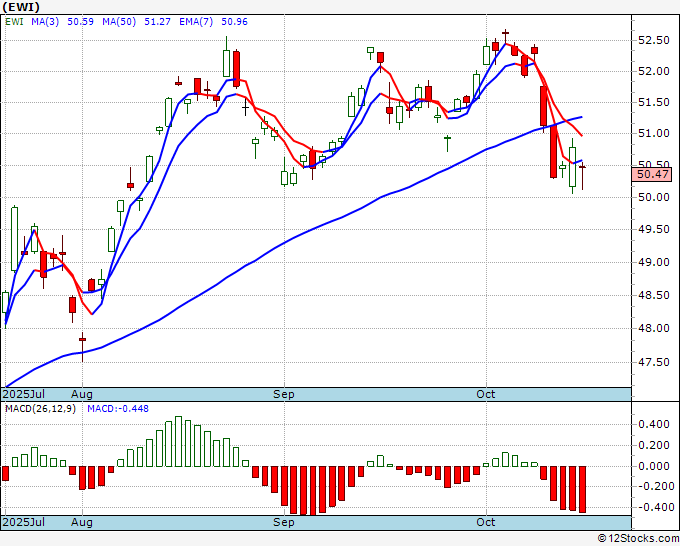Click the 47.50 price axis label
Viewport: 680px width, 546px height.
(654, 362)
